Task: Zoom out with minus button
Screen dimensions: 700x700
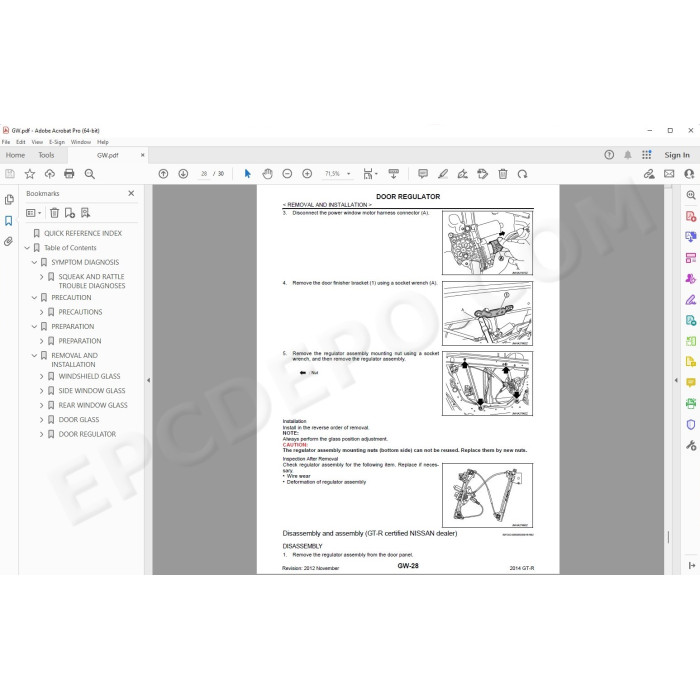Action: click(x=287, y=174)
